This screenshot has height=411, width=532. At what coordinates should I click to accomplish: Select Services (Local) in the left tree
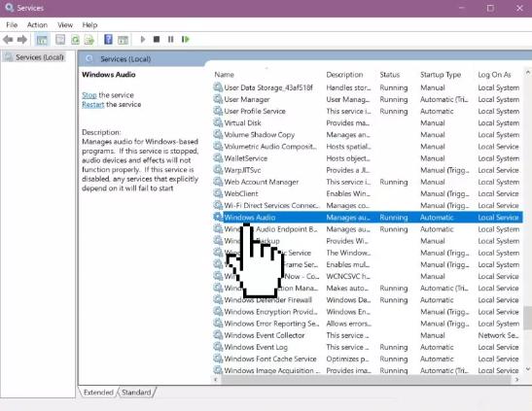point(39,57)
